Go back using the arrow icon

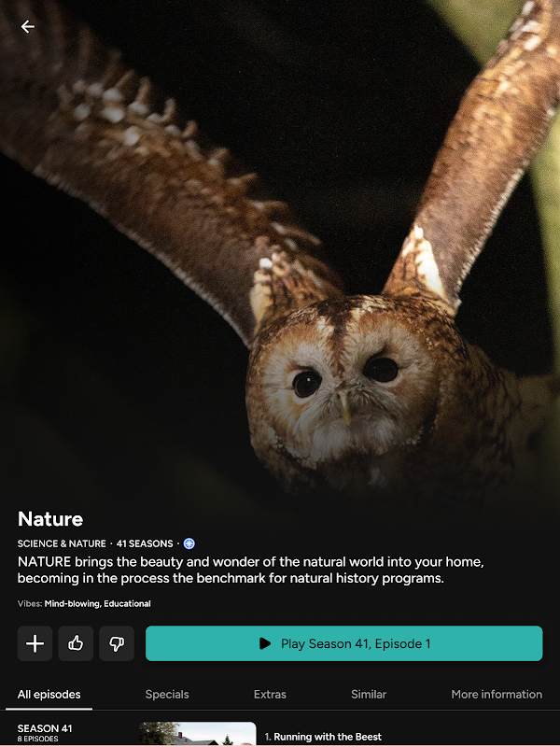point(28,27)
